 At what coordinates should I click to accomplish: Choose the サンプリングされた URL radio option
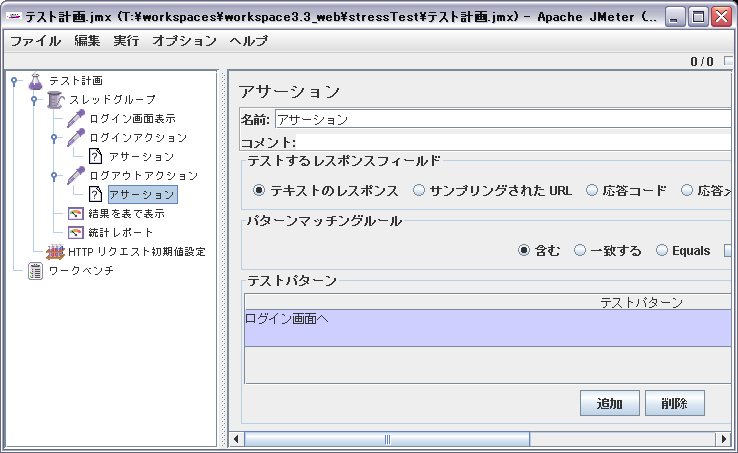coord(419,190)
